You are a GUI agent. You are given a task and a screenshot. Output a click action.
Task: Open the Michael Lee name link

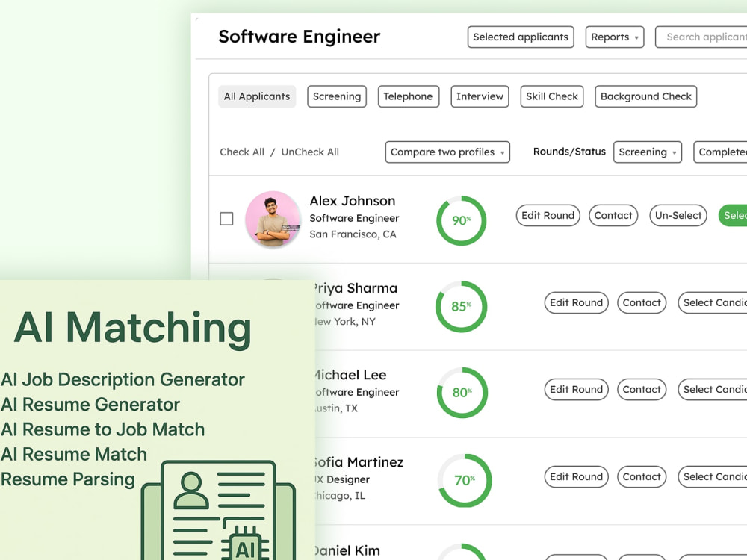tap(350, 375)
